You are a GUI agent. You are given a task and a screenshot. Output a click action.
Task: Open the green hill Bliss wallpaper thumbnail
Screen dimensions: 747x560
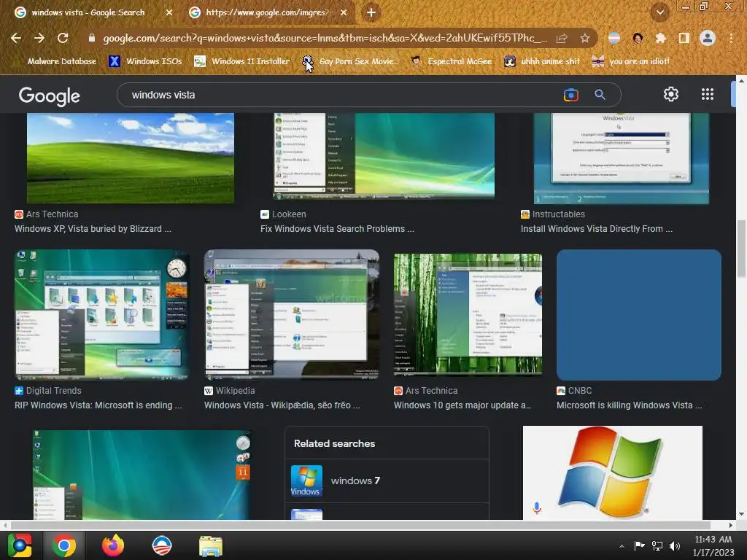[x=131, y=158]
